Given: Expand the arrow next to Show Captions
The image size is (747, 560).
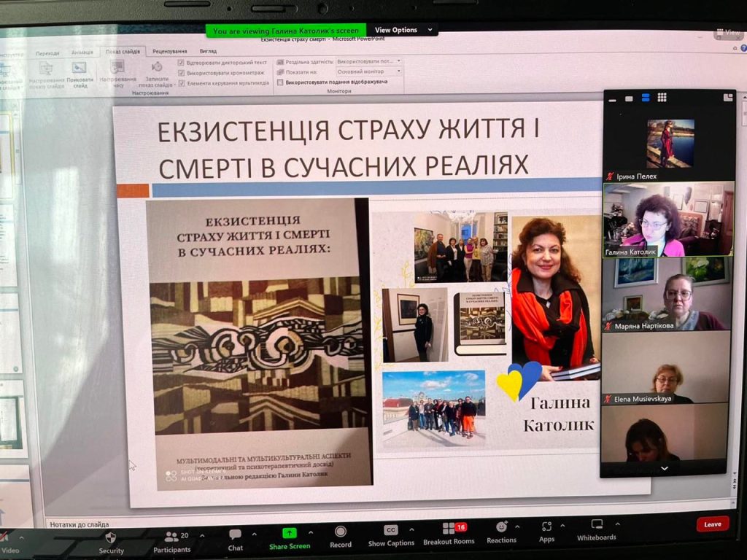Looking at the screenshot, I should click(411, 529).
